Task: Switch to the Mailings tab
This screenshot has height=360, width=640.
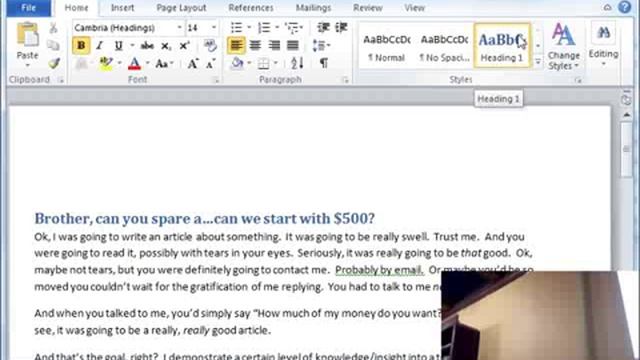Action: 313,8
